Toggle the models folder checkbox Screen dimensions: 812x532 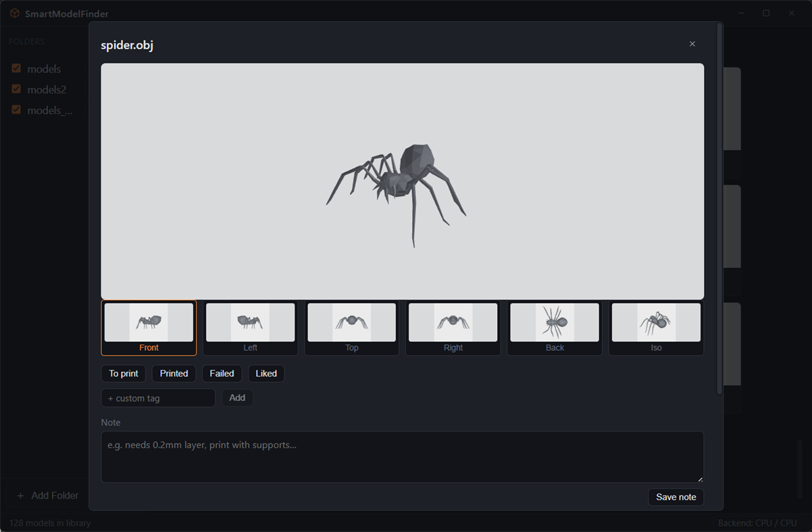[16, 68]
